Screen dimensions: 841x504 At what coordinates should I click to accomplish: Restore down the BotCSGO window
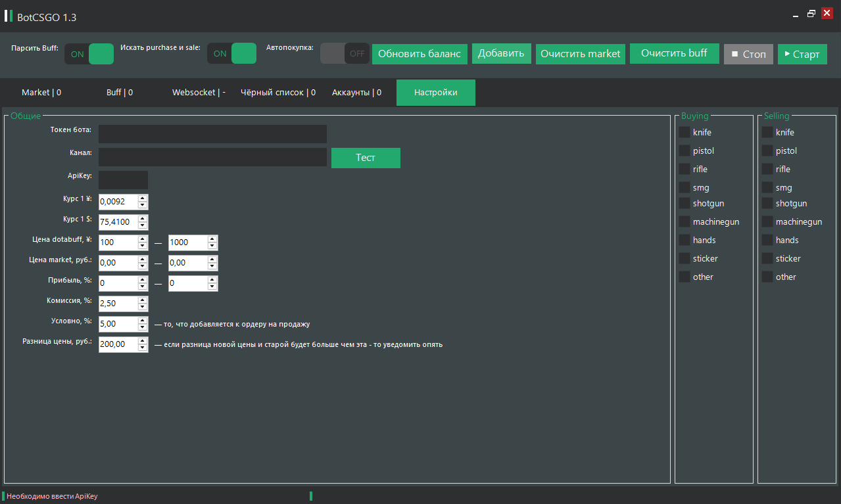tap(811, 13)
